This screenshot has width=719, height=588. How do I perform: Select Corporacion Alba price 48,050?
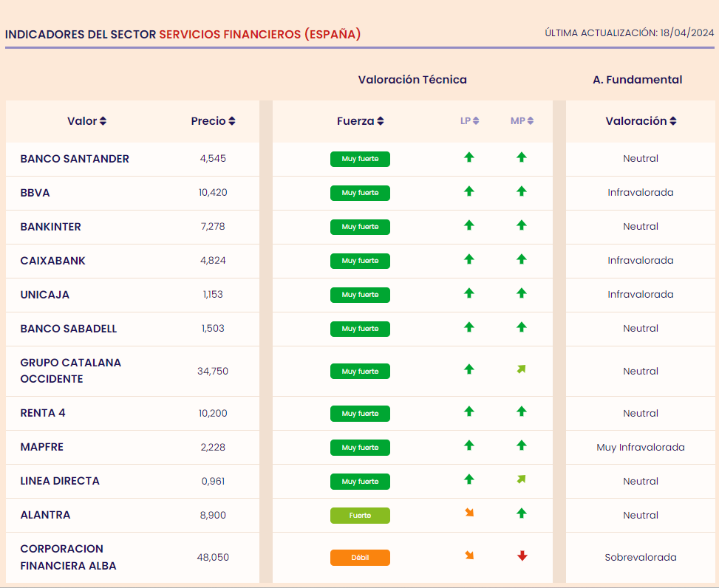[213, 557]
